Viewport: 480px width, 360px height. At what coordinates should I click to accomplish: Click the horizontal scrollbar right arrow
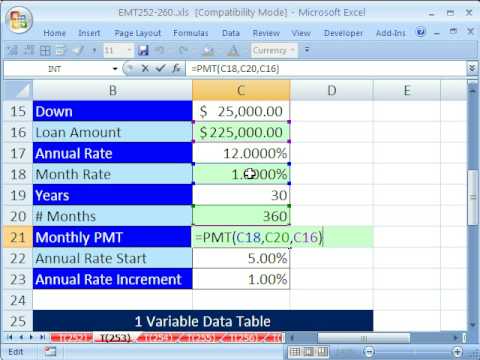456,338
